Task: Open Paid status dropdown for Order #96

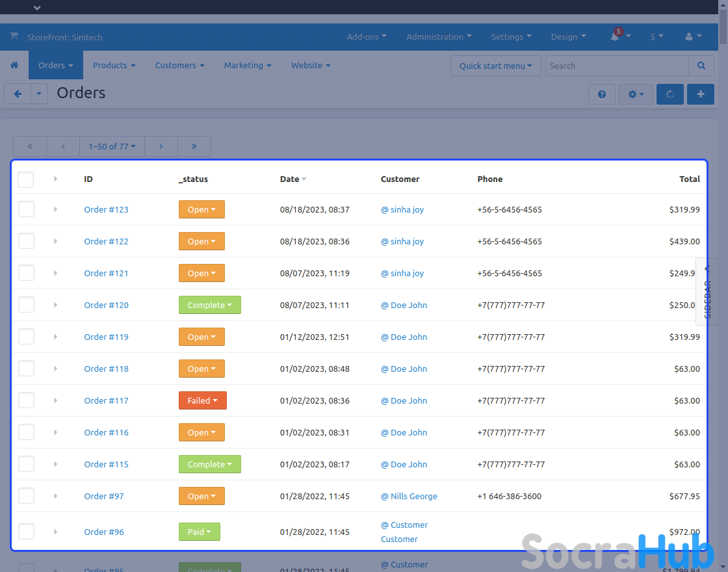Action: pyautogui.click(x=199, y=532)
